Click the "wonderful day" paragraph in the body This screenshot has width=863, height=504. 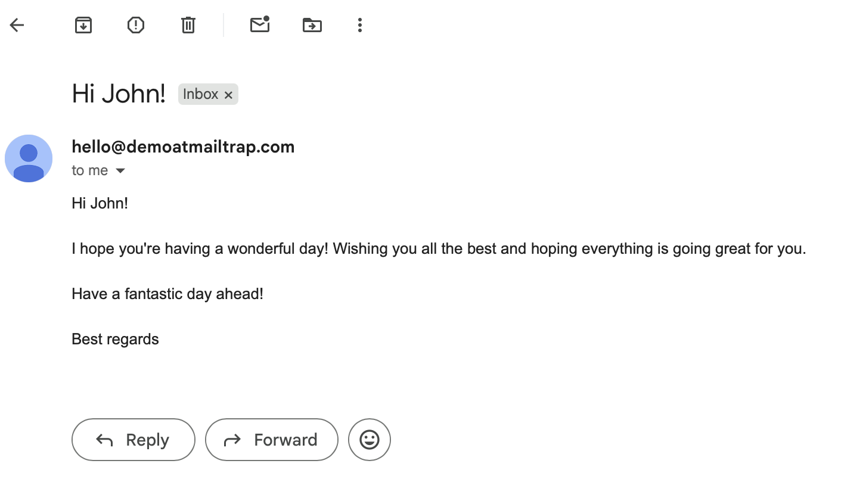(x=439, y=248)
